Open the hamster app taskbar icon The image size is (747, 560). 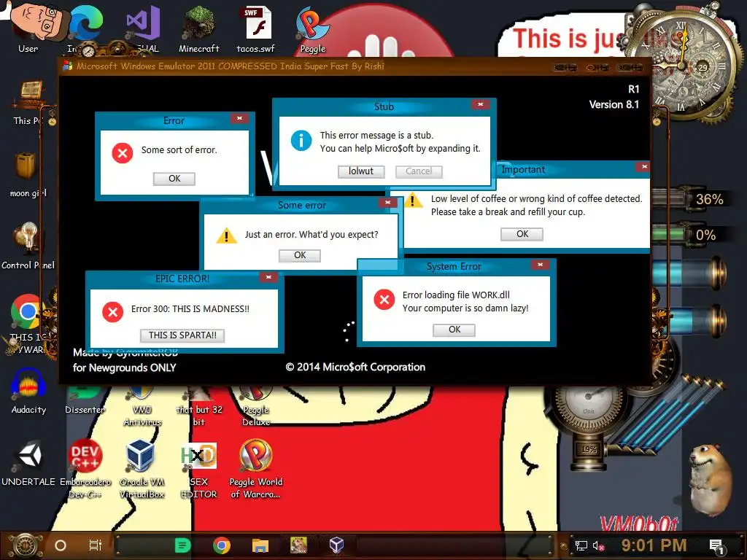point(298,545)
